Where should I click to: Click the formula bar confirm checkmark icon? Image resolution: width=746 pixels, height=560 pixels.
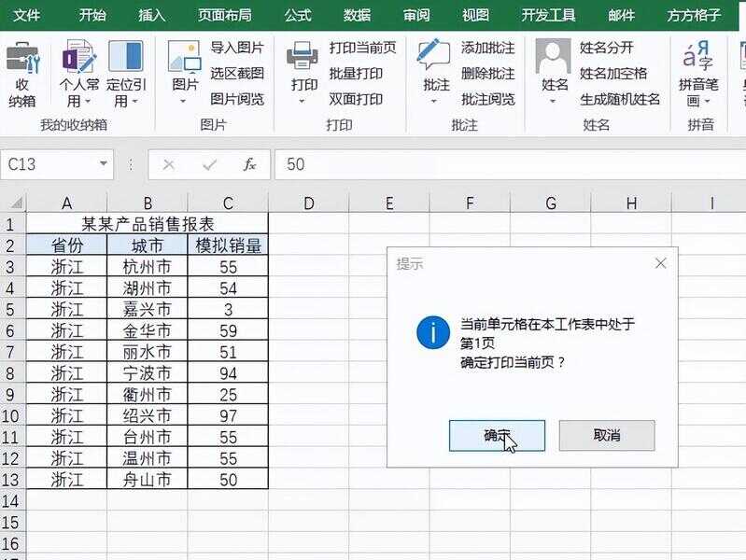pyautogui.click(x=209, y=164)
